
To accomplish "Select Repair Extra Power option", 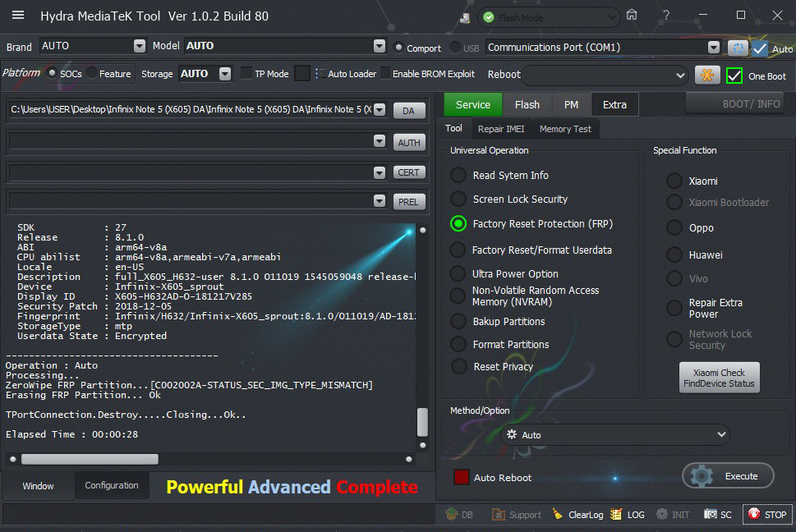I will (674, 308).
